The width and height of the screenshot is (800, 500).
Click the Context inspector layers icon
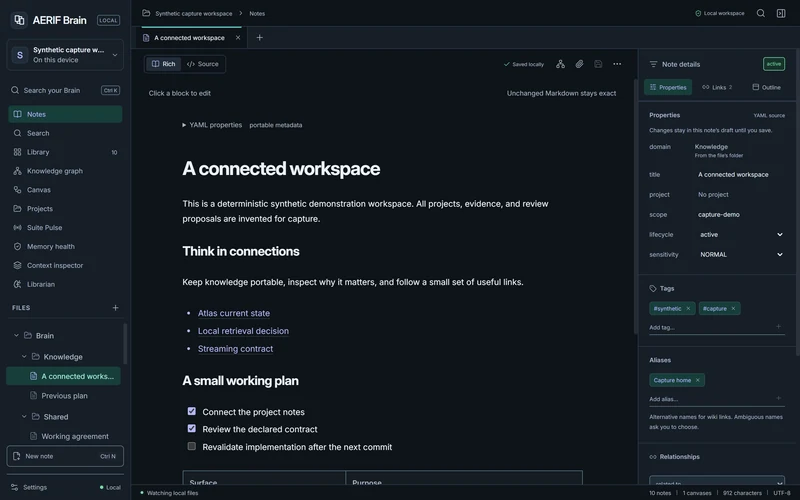click(x=17, y=265)
